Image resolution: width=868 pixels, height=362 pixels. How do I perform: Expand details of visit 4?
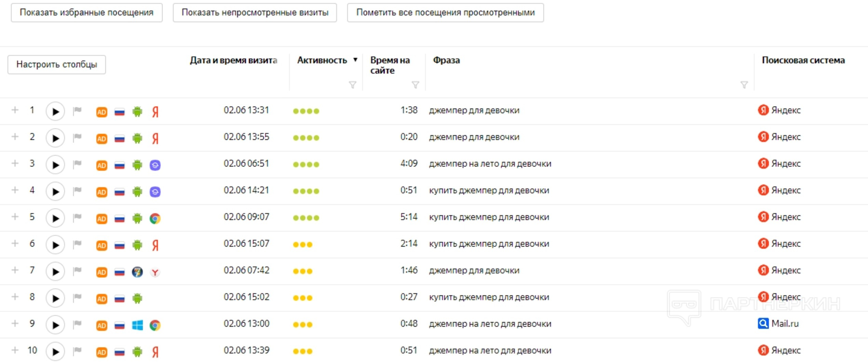point(15,190)
